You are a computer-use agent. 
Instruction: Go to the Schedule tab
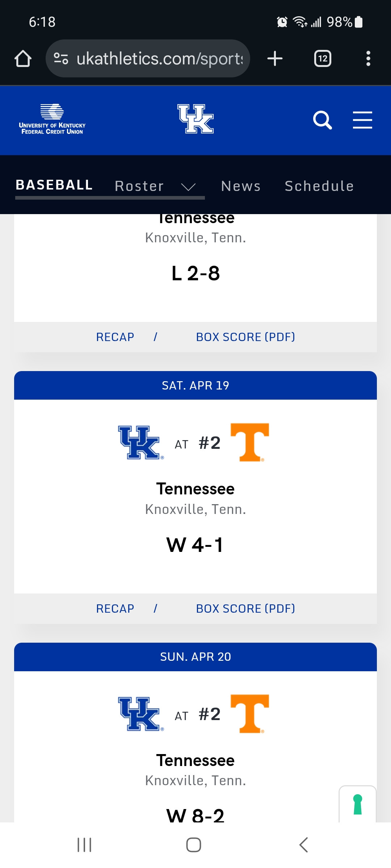click(x=319, y=186)
